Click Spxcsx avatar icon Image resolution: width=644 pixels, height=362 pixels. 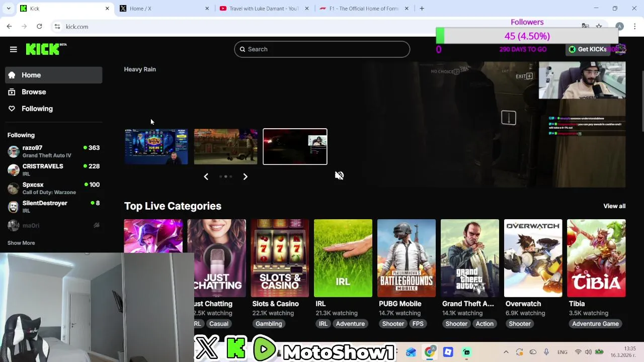pos(14,188)
